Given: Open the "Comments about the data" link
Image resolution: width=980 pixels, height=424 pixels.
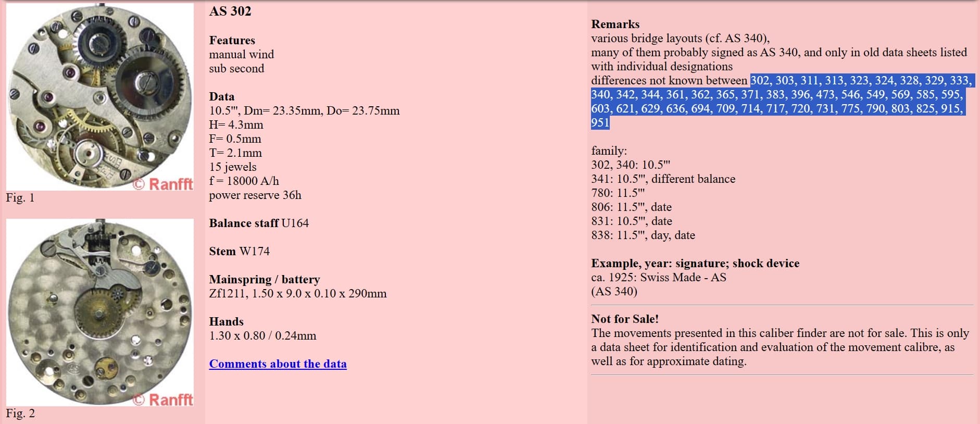Looking at the screenshot, I should 278,364.
